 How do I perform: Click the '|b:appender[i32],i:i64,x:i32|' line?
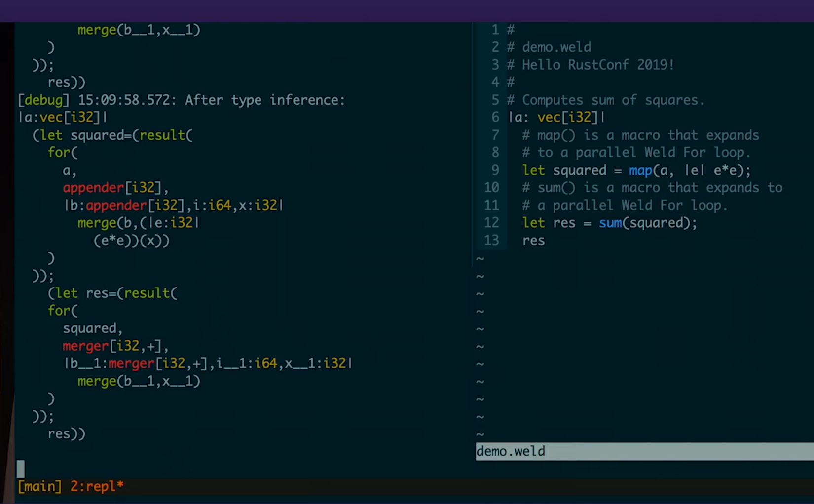pyautogui.click(x=174, y=205)
